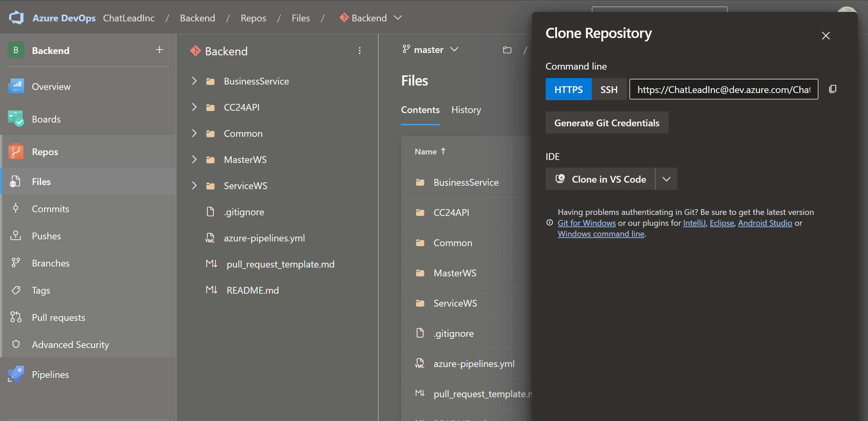Image resolution: width=868 pixels, height=421 pixels.
Task: Open Advanced Security page
Action: click(70, 345)
